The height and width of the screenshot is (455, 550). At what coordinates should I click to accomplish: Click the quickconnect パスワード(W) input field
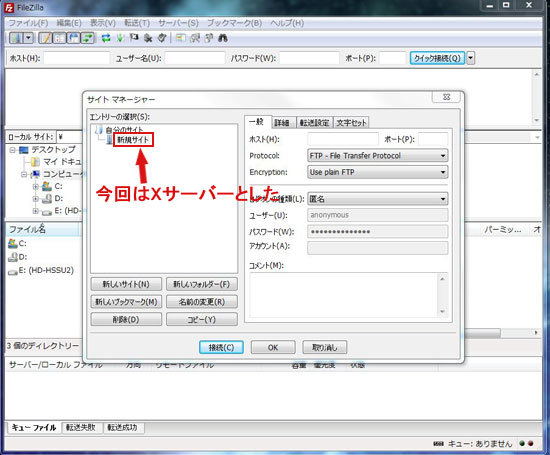point(309,58)
